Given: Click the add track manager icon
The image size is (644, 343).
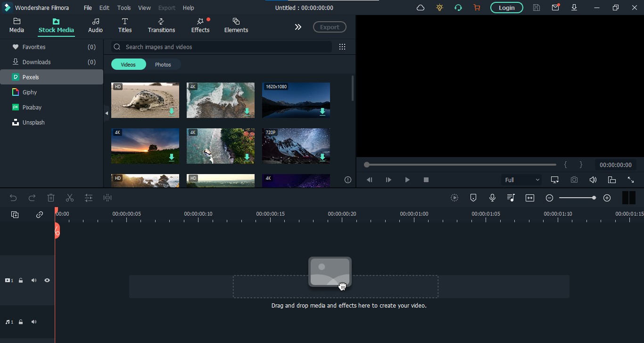Looking at the screenshot, I should coord(15,215).
